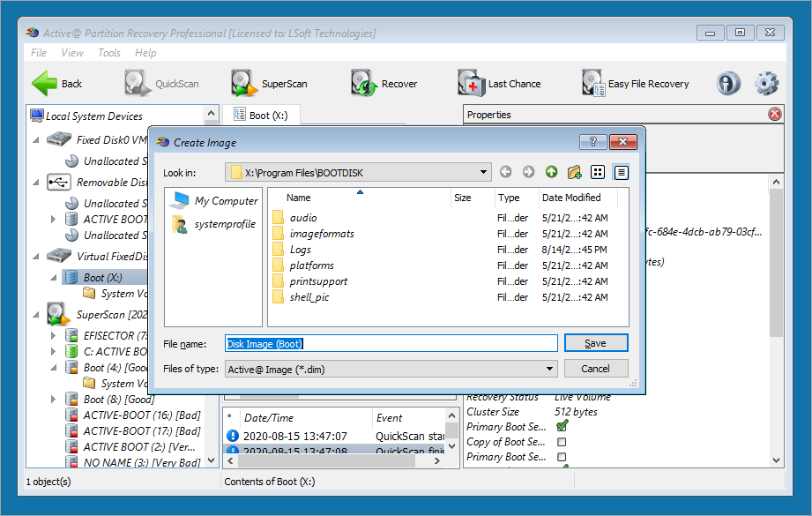Switch the file dialog to detail view

point(621,172)
